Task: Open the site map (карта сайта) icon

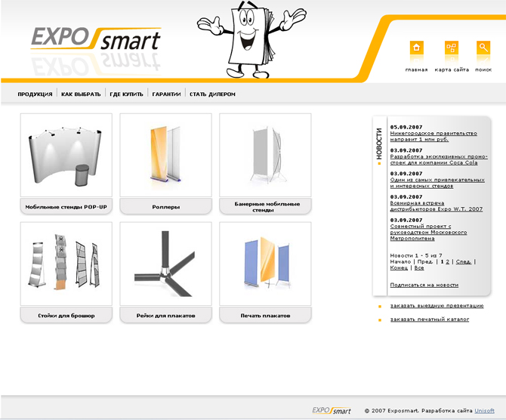Action: [451, 48]
